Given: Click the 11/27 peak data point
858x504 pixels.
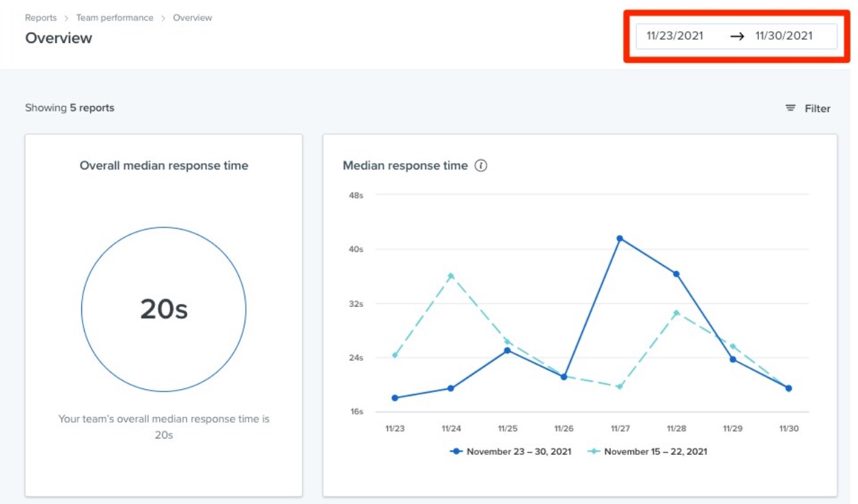Looking at the screenshot, I should 620,238.
